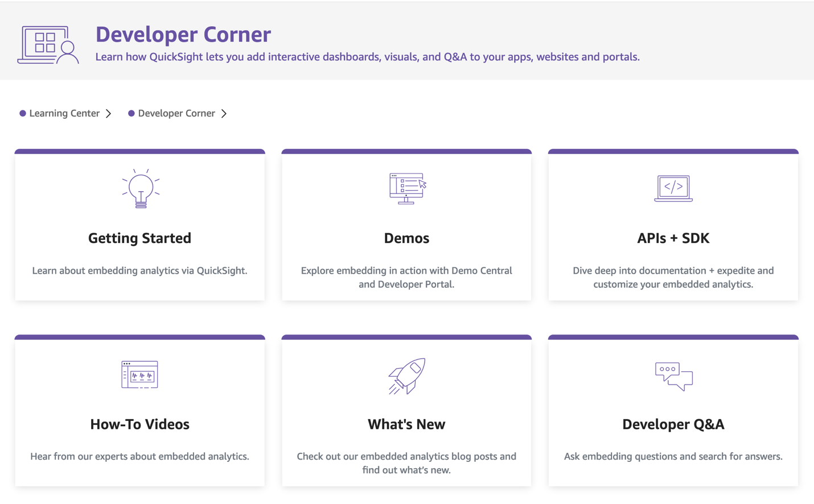
Task: Click the lightbulb icon on Getting Started
Action: [x=141, y=188]
